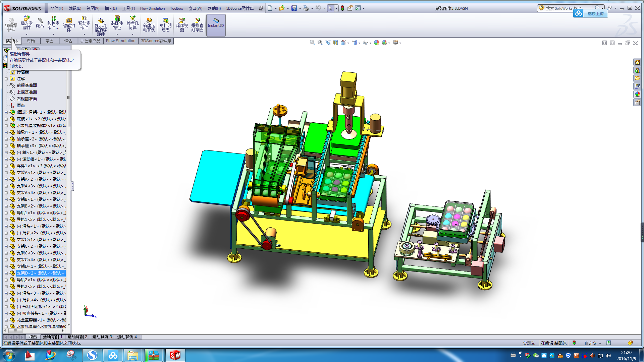This screenshot has width=644, height=362.
Task: Open 材料明细表 bill of materials
Action: 165,25
